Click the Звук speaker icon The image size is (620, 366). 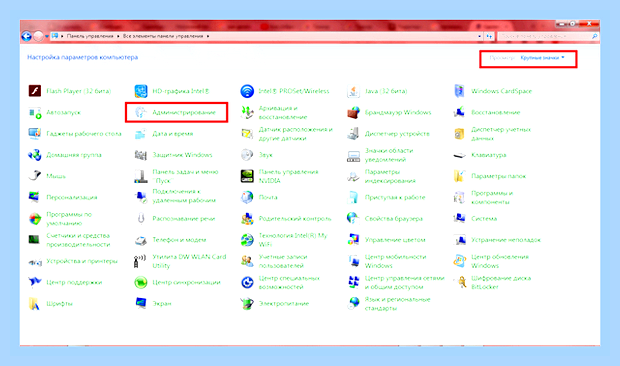coord(247,155)
